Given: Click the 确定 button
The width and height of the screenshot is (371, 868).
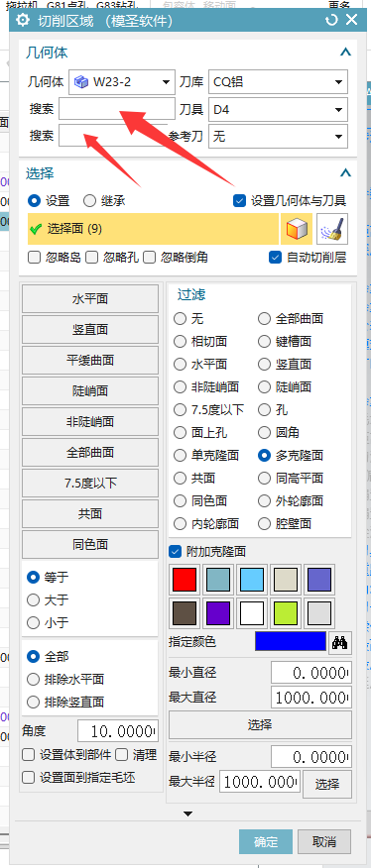Looking at the screenshot, I should (x=266, y=841).
